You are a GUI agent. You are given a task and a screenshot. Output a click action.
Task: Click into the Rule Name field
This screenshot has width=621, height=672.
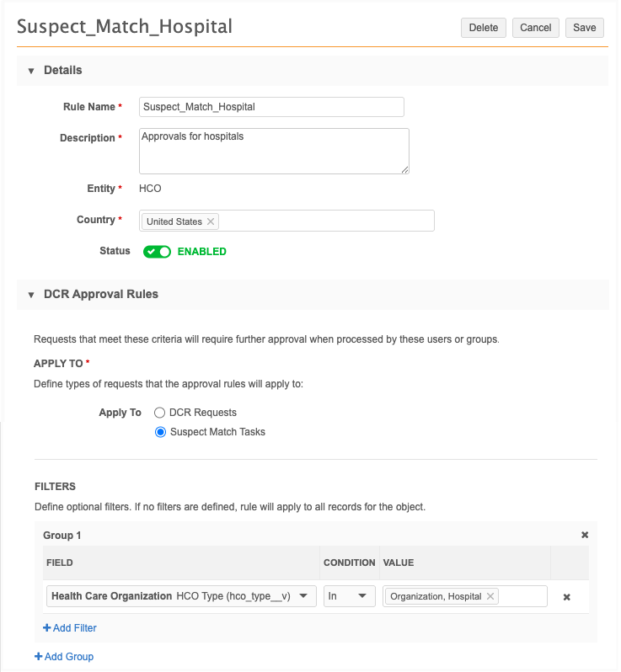[x=271, y=107]
